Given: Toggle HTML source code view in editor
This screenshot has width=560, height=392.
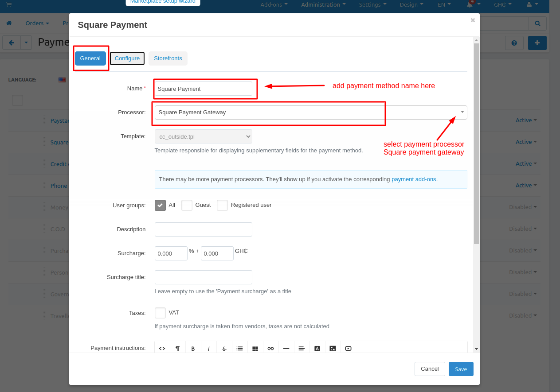Looking at the screenshot, I should [x=162, y=348].
